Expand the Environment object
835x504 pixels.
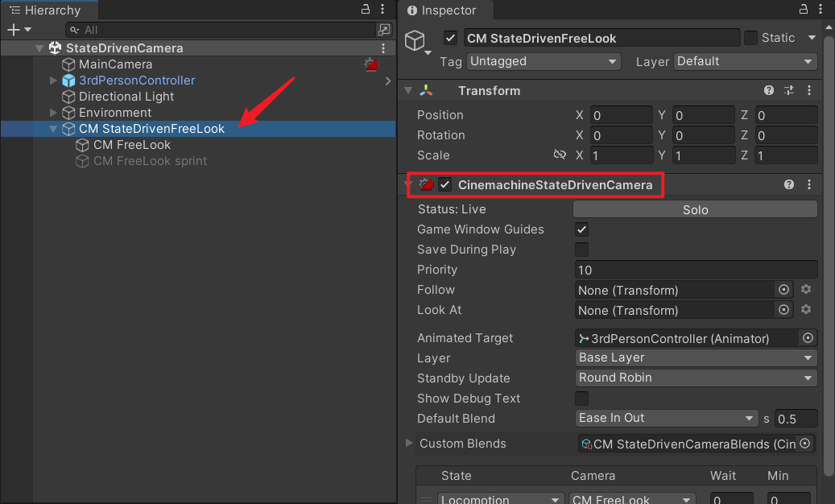[52, 113]
